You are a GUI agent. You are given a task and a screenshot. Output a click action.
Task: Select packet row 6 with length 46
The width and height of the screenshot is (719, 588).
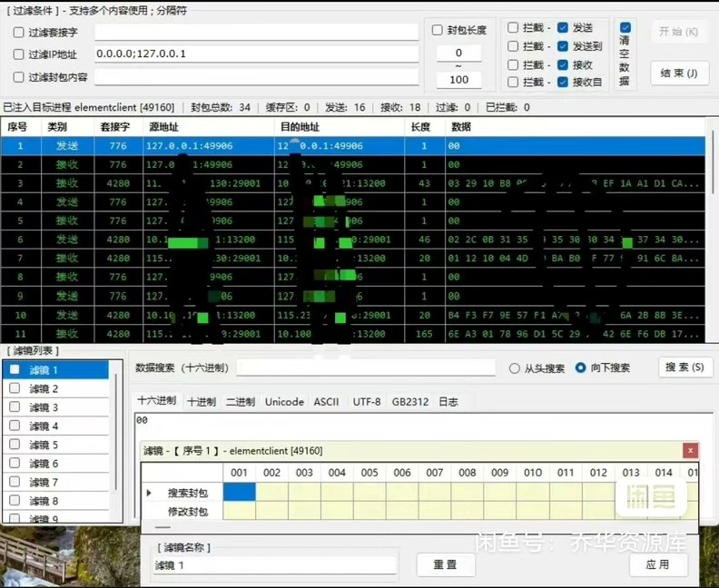352,240
